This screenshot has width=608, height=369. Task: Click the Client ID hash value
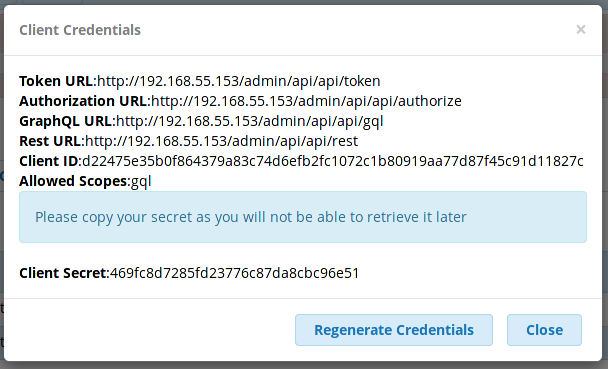(x=333, y=161)
